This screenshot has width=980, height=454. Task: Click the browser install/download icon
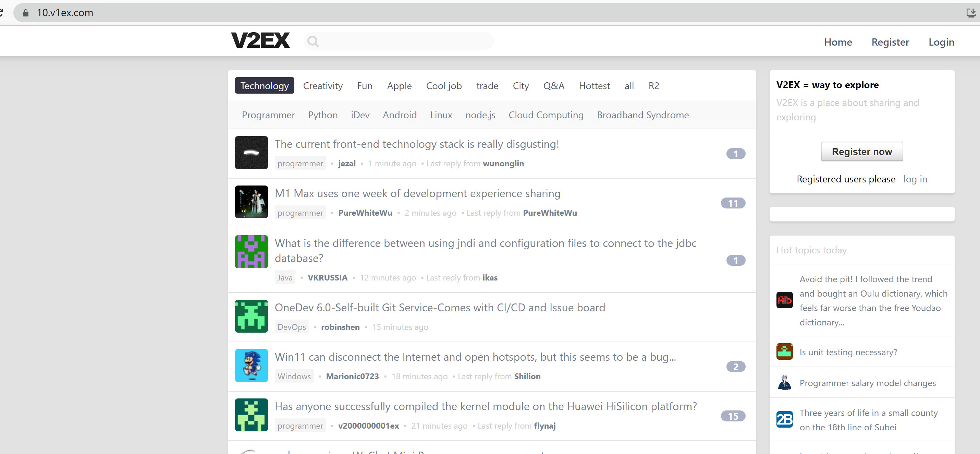click(x=970, y=13)
